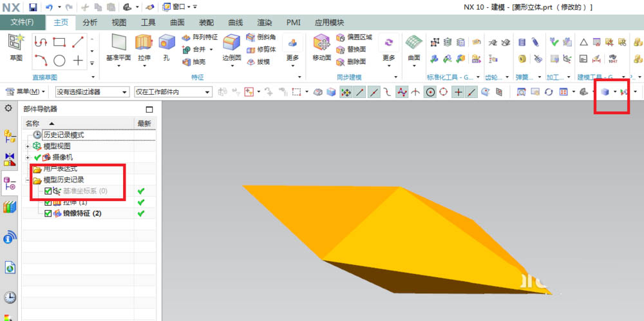Toggle the snap Arc Center option
This screenshot has width=644, height=321.
[430, 92]
